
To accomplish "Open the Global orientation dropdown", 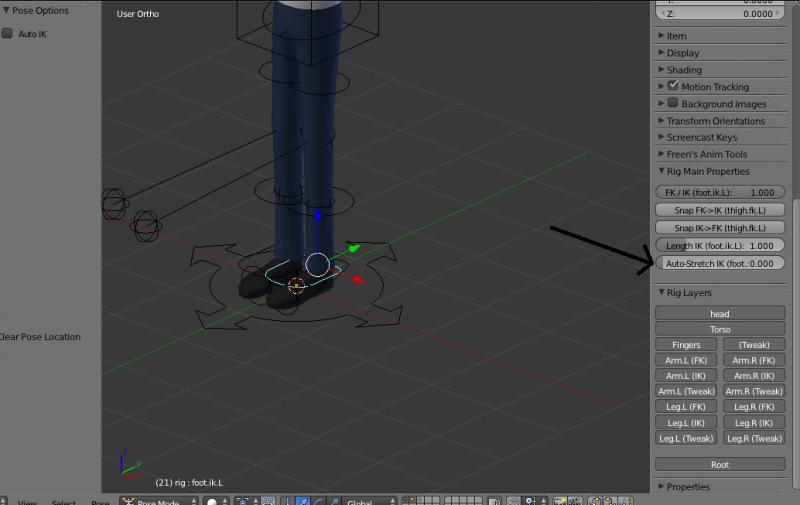I will point(369,502).
